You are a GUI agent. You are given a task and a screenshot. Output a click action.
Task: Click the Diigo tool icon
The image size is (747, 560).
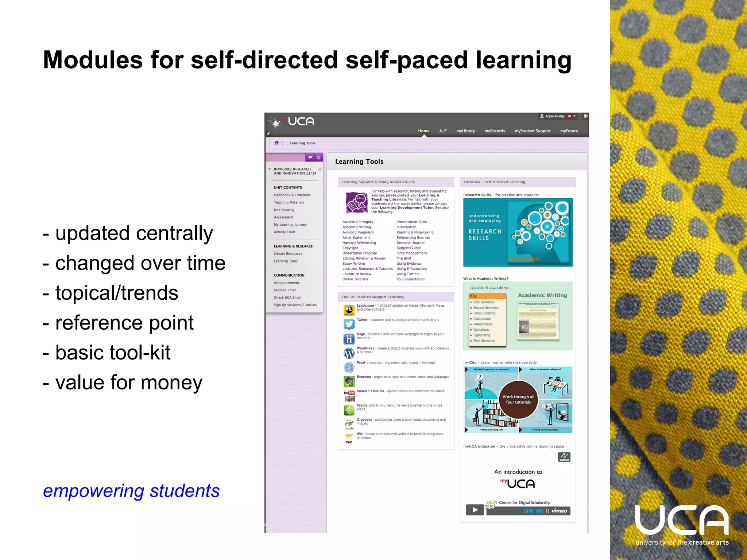pos(349,339)
